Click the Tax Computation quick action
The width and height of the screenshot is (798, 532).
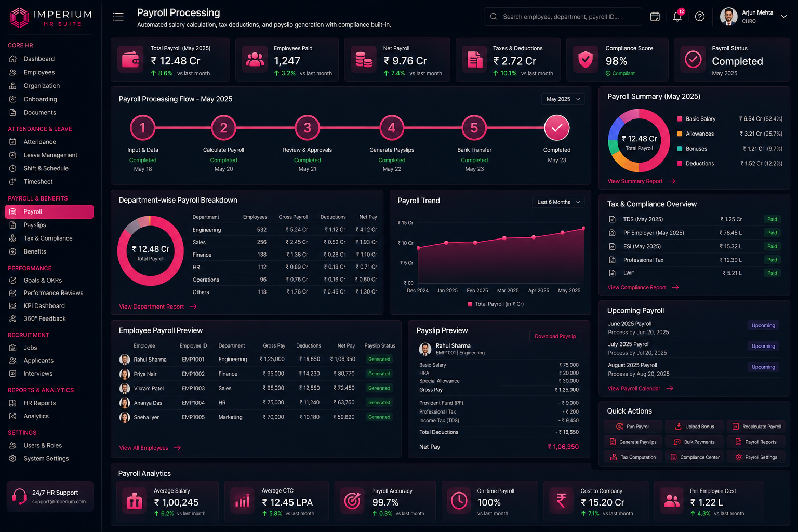tap(633, 457)
